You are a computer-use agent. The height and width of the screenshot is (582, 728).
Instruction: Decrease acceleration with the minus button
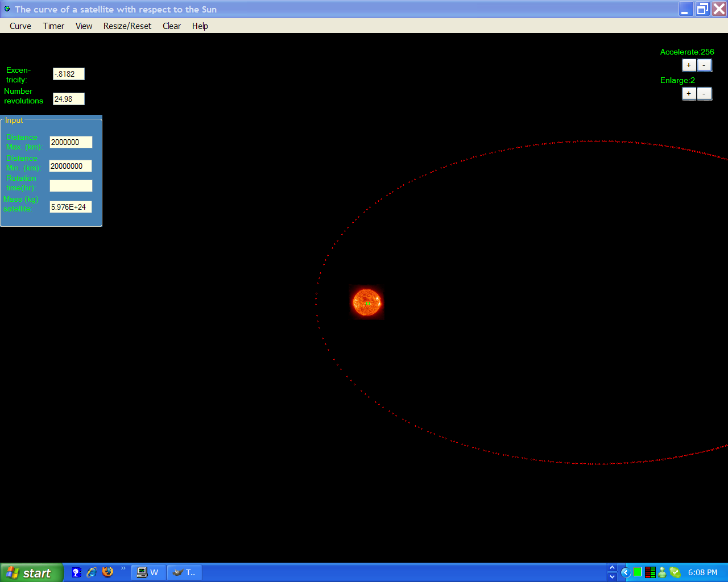pos(704,65)
